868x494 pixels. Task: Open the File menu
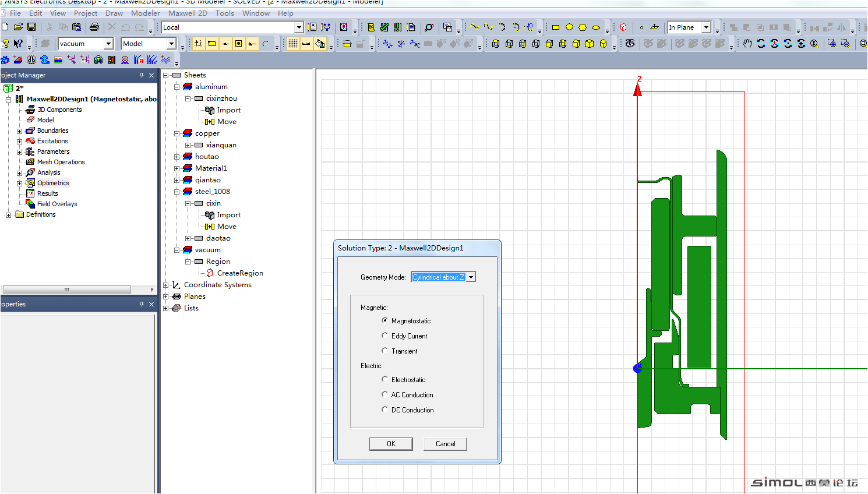tap(15, 13)
